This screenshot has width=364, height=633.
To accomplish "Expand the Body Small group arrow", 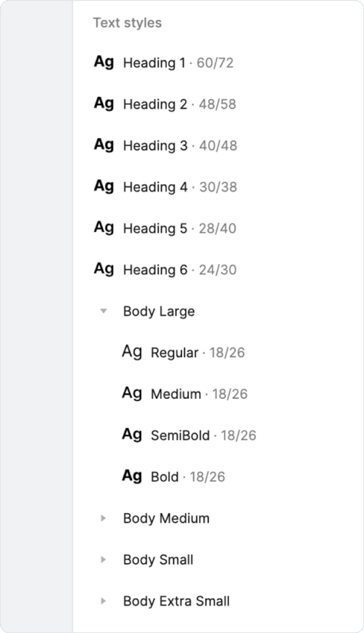I will pos(103,559).
